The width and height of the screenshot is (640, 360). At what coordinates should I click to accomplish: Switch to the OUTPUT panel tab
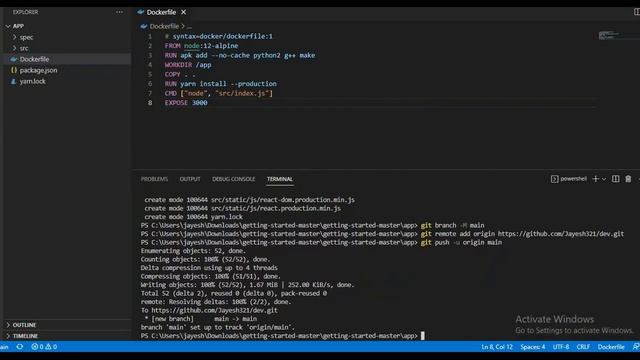[x=190, y=179]
